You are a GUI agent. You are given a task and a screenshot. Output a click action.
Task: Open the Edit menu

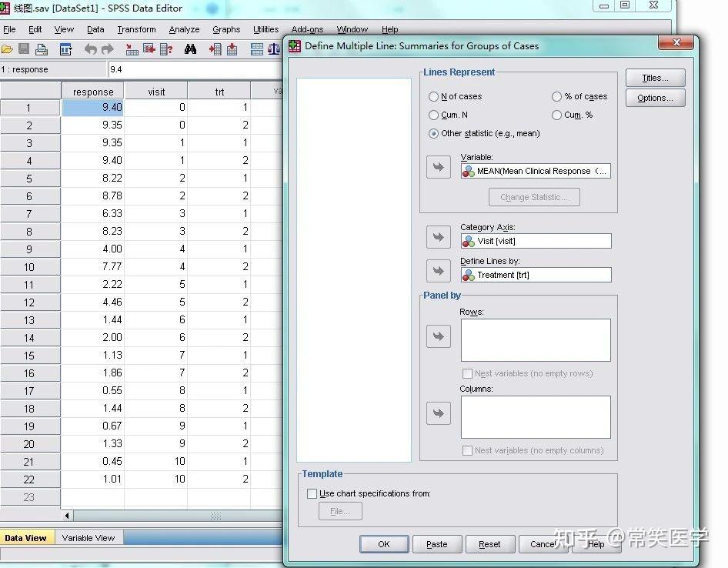point(35,29)
